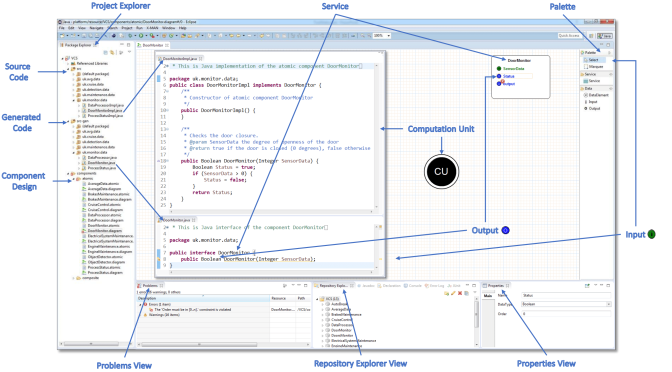Choose the DataElement palette tool
This screenshot has width=672, height=372.
[596, 95]
